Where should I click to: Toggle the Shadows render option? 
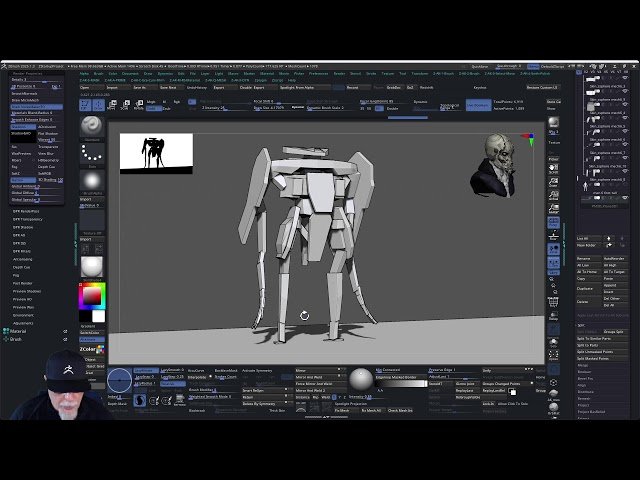[23, 127]
